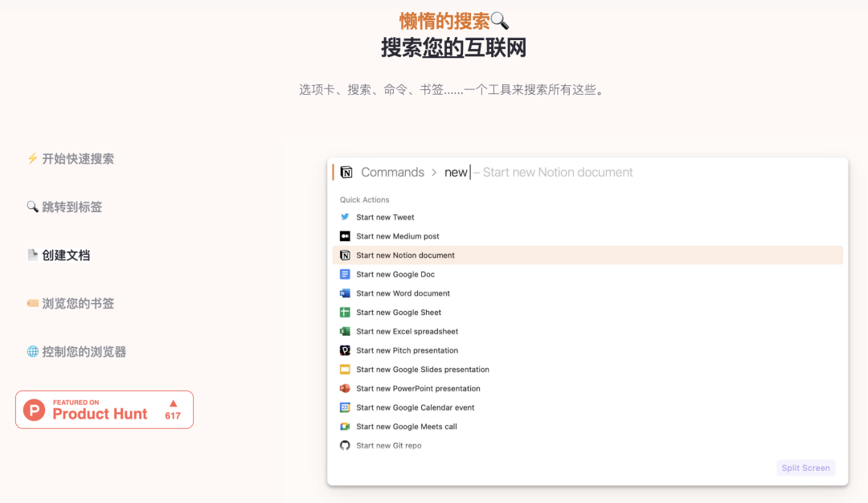Open the Featured on Product Hunt badge
This screenshot has width=868, height=503.
[x=104, y=410]
